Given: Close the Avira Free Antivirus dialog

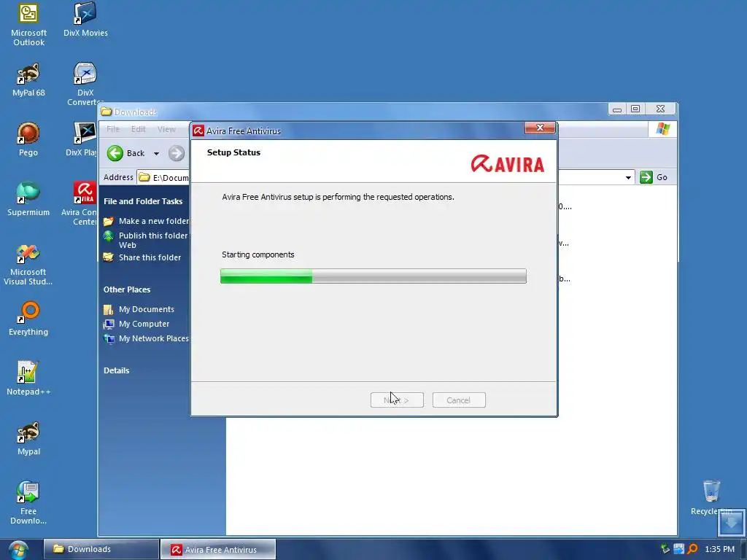Looking at the screenshot, I should point(540,128).
